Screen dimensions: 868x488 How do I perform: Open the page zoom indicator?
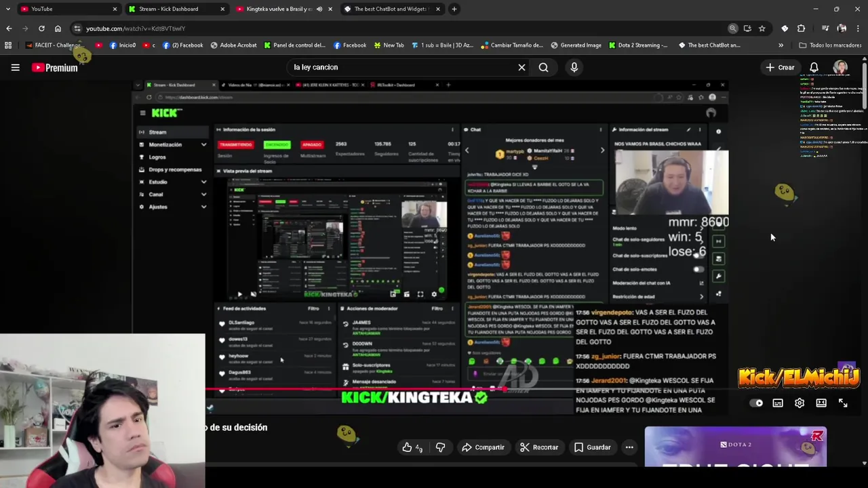tap(732, 28)
